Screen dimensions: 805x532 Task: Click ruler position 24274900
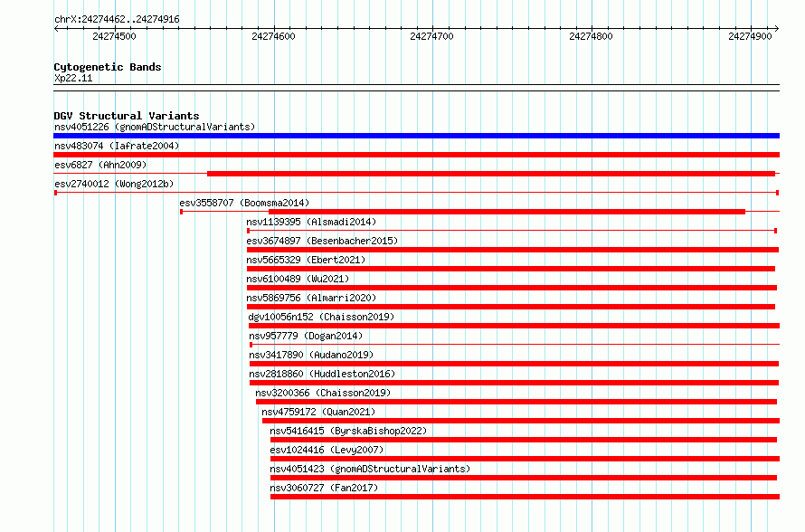coord(750,36)
